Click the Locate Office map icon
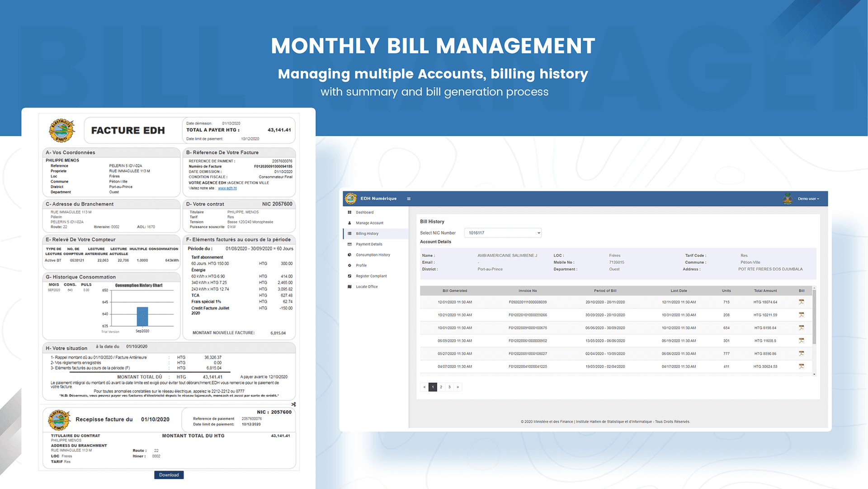This screenshot has width=868, height=489. (x=349, y=287)
